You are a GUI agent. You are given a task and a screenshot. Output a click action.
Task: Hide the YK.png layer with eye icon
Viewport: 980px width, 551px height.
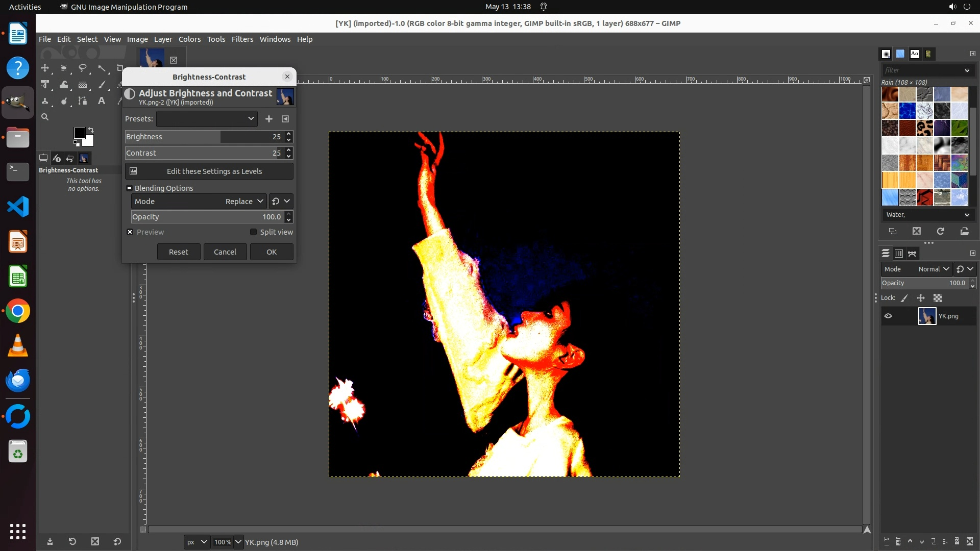(888, 316)
